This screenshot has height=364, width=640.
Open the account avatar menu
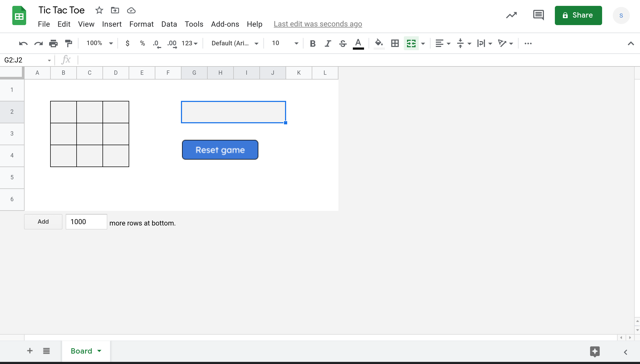point(621,15)
